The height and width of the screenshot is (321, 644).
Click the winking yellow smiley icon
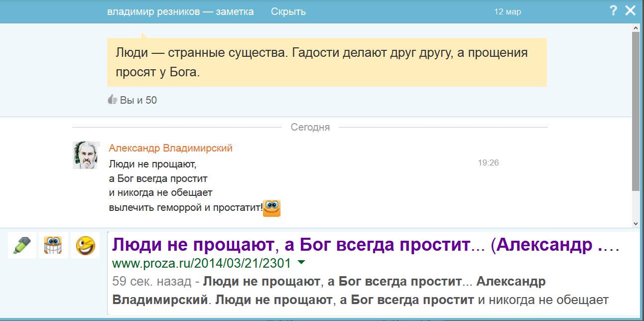click(85, 245)
